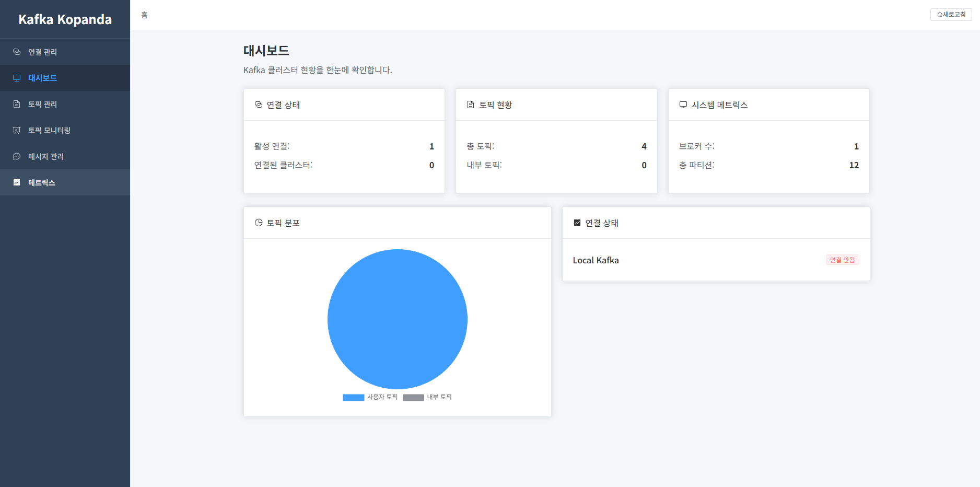
Task: Open 토픽 관리 via its document icon
Action: (x=16, y=104)
